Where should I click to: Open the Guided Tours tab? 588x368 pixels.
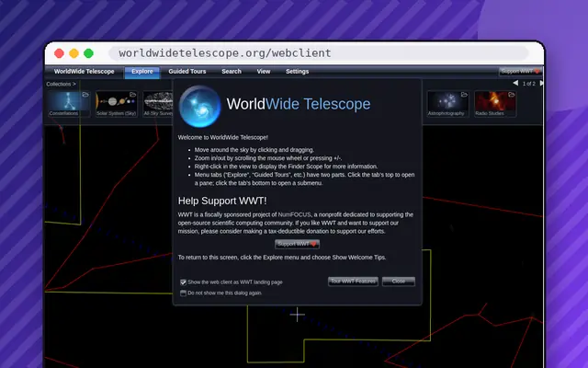pos(187,72)
